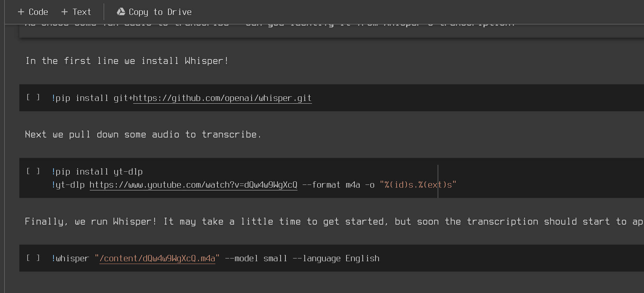
Task: Add a new Text cell
Action: click(76, 12)
